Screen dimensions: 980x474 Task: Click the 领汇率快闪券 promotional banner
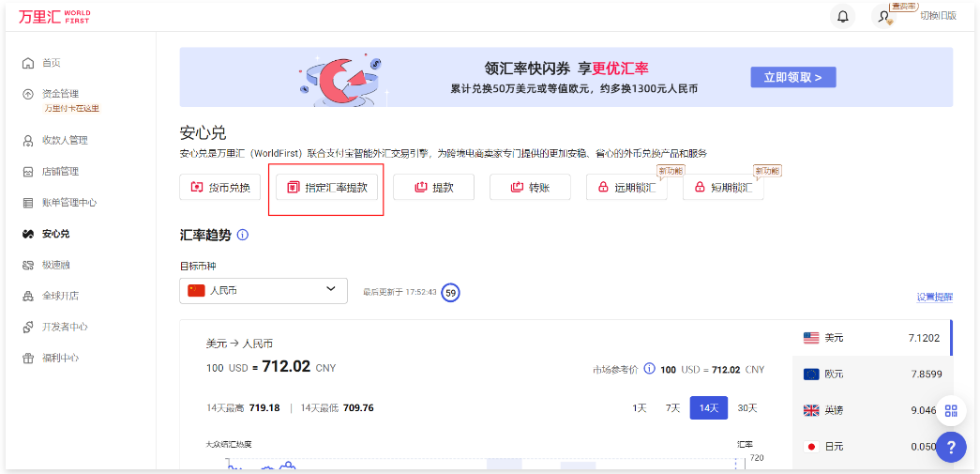point(565,77)
